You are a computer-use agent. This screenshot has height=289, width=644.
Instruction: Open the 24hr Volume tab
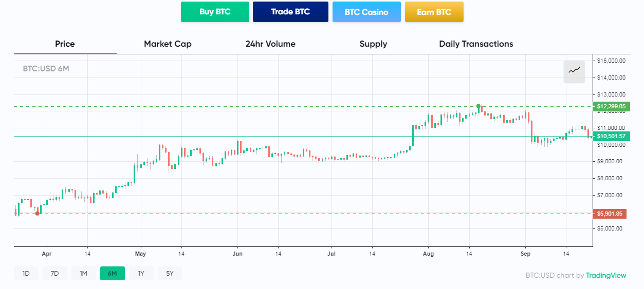(x=270, y=44)
